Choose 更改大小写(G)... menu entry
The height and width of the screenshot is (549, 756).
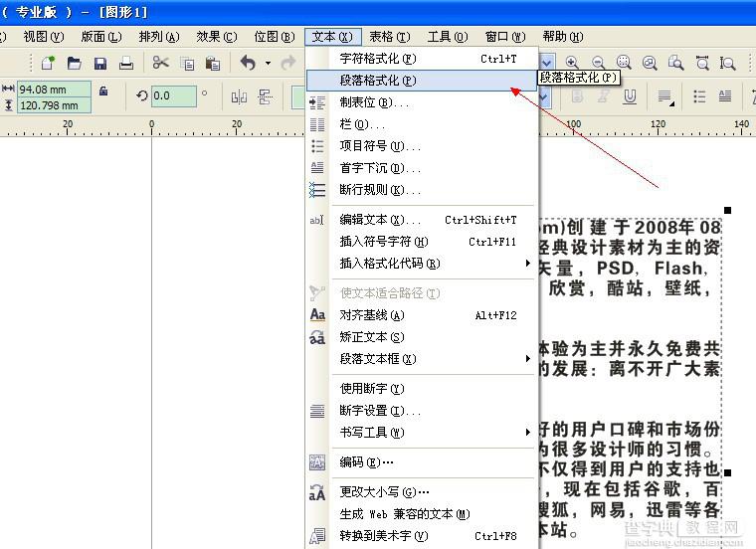coord(422,492)
